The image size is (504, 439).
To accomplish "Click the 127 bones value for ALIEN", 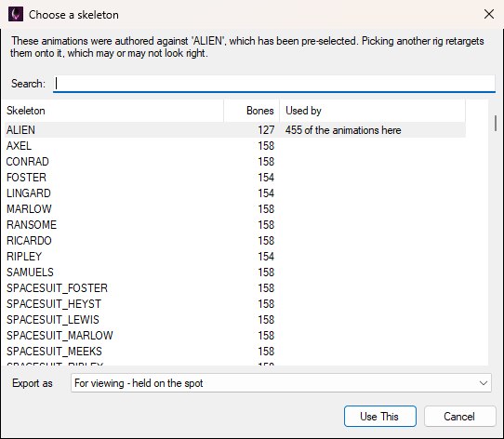I will click(266, 130).
